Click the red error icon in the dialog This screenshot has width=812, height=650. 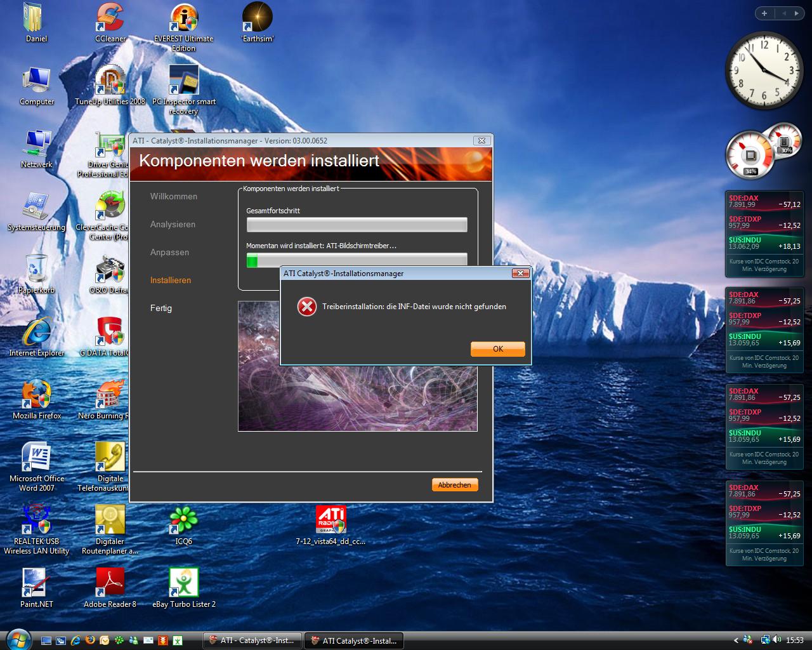pyautogui.click(x=307, y=307)
